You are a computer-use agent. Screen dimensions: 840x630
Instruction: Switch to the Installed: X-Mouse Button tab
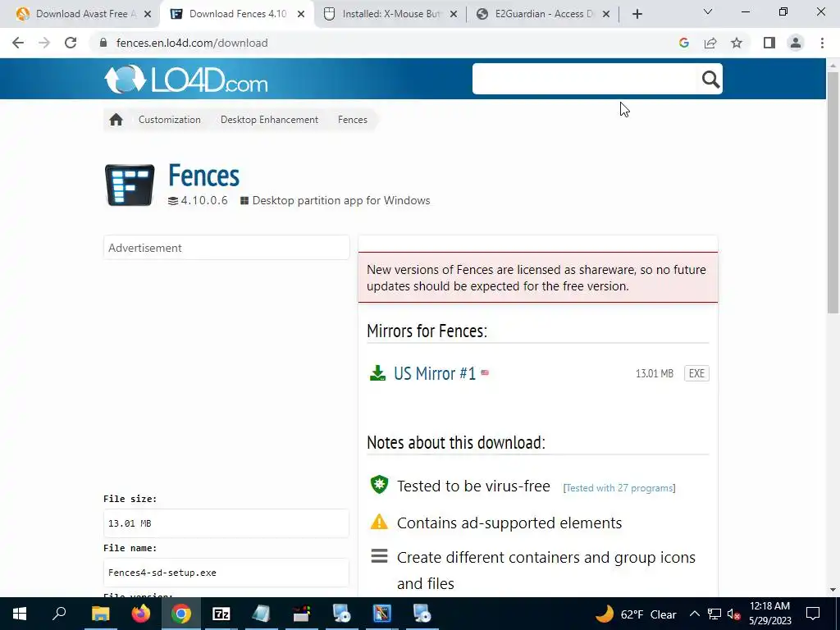[391, 14]
